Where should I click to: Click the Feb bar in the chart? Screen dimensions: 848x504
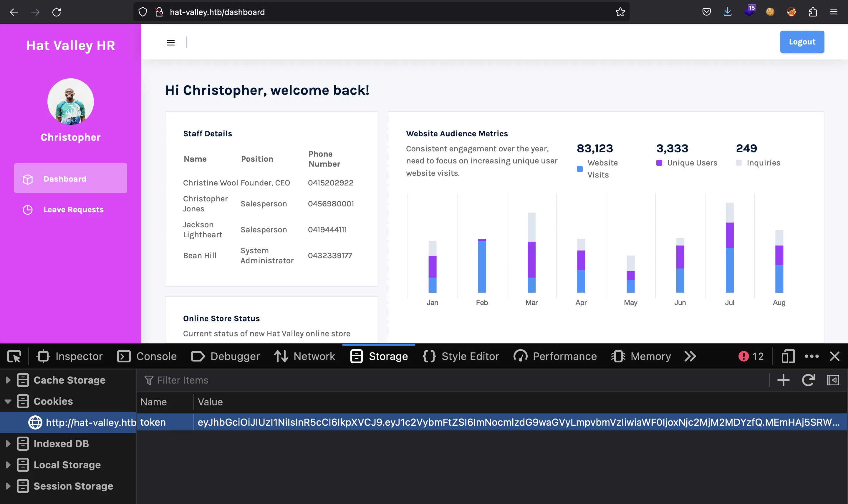point(482,266)
